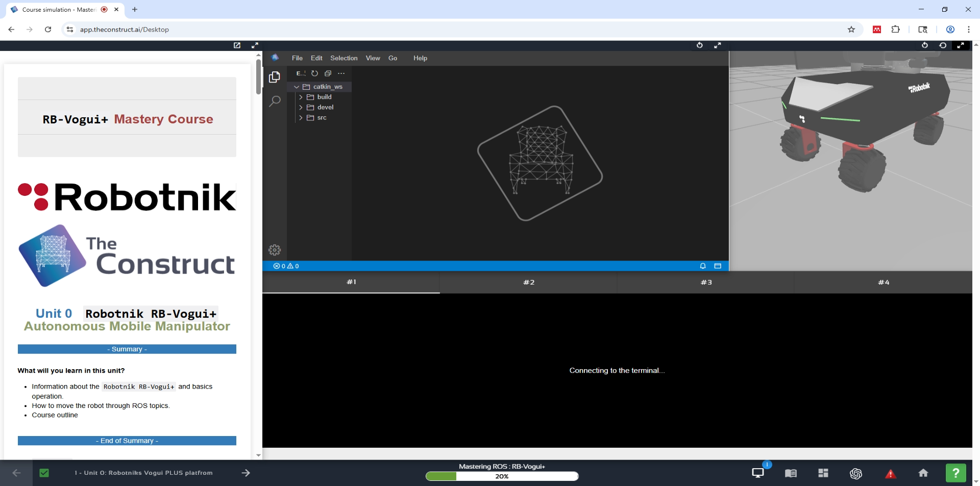
Task: Refresh the file explorer tree
Action: (315, 73)
